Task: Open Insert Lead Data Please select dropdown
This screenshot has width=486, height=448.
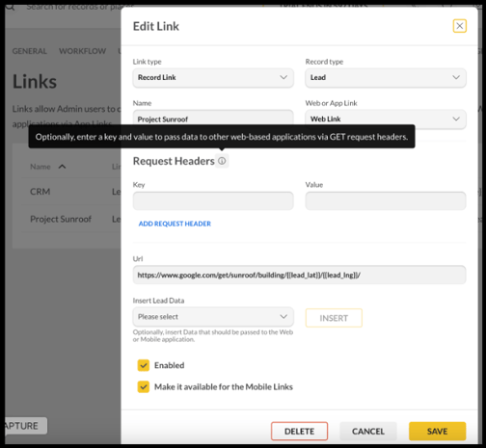Action: (x=213, y=317)
